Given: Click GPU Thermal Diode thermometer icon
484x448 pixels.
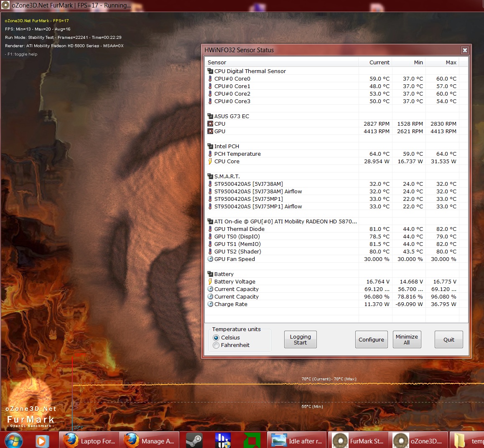Looking at the screenshot, I should [x=210, y=229].
